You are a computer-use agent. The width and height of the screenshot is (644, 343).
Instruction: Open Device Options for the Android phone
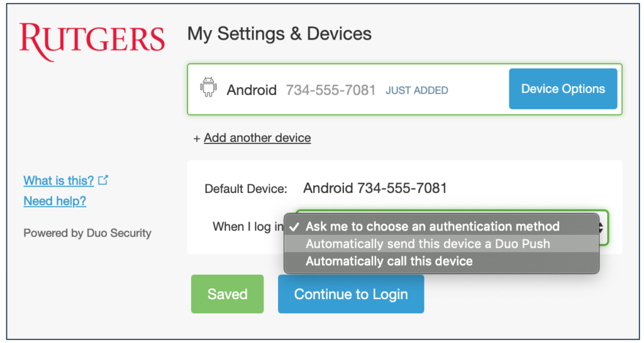pos(563,89)
